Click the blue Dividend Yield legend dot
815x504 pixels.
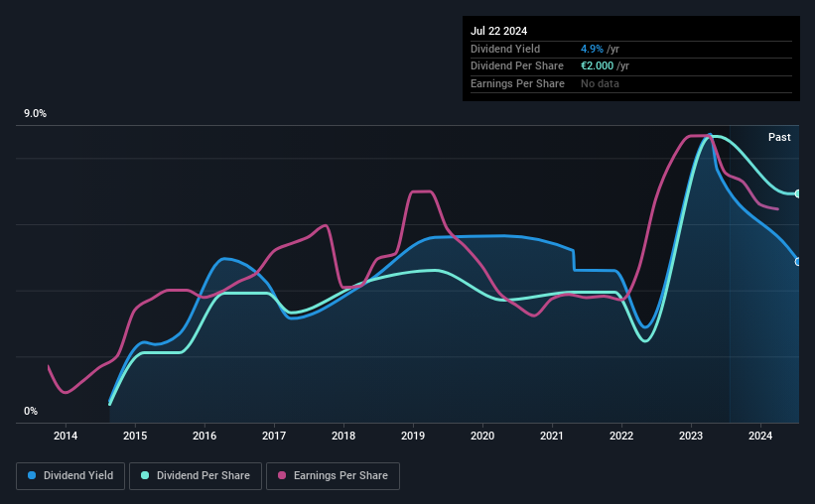coord(32,475)
